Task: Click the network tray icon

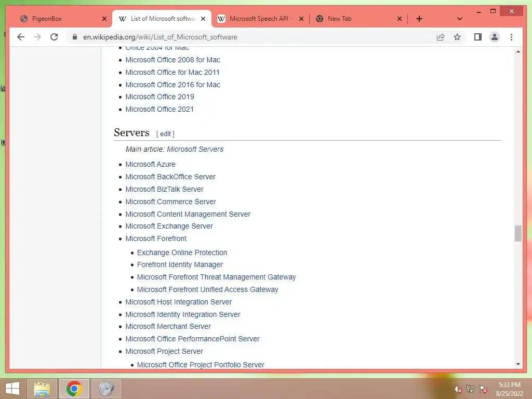Action: [471, 389]
